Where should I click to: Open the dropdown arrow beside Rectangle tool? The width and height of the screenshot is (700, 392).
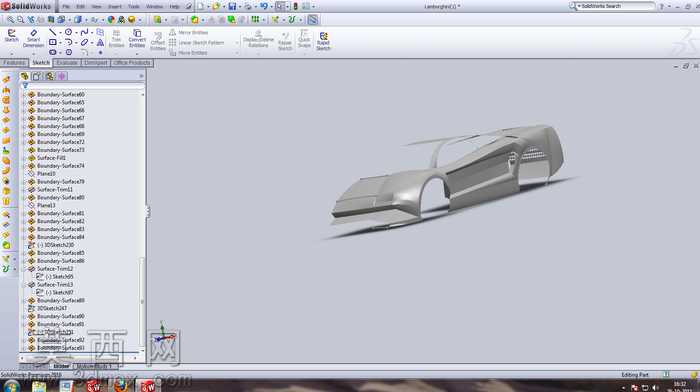(60, 43)
